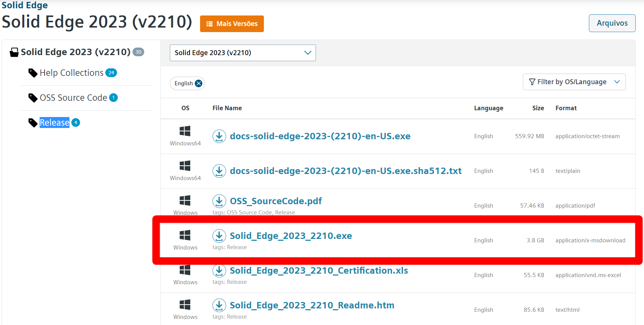Open the Solid Edge 2023 (v2210) version dropdown

click(x=243, y=53)
